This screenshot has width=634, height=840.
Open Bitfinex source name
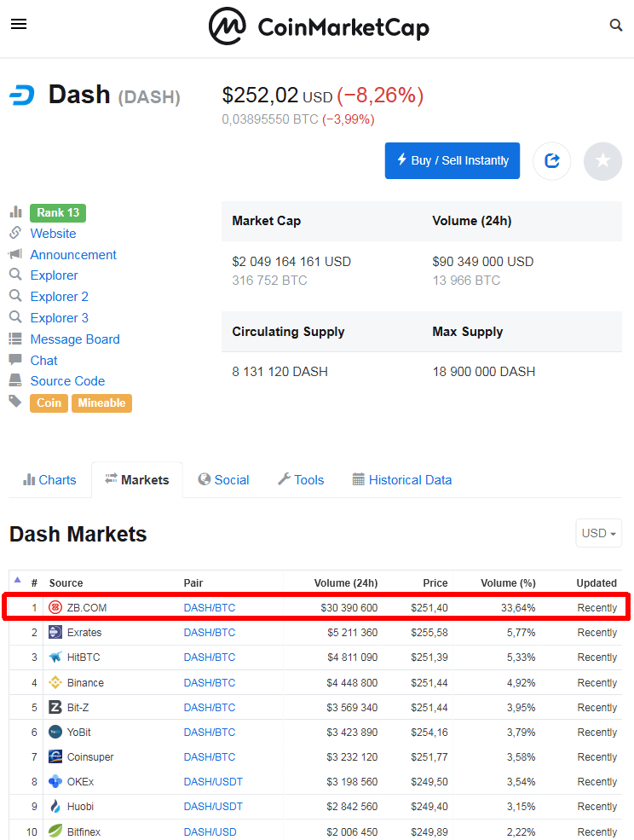click(x=84, y=831)
